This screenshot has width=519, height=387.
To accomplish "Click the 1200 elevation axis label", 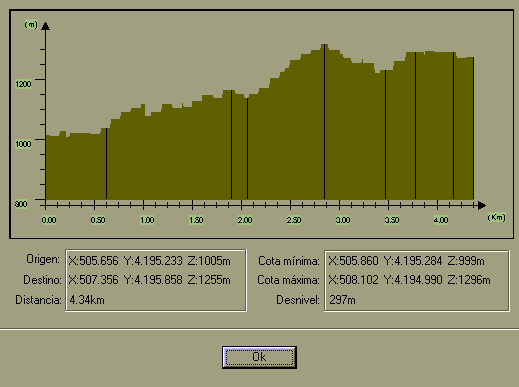I will [x=23, y=84].
